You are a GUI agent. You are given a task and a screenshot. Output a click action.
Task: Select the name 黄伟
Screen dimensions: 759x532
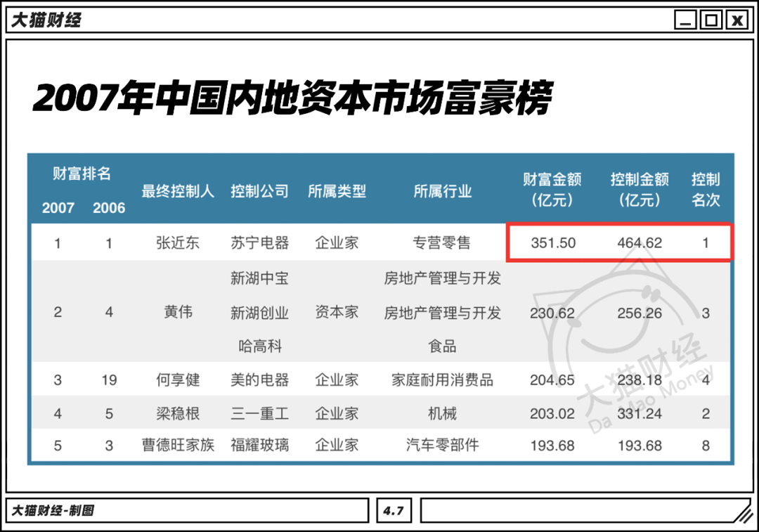[178, 312]
